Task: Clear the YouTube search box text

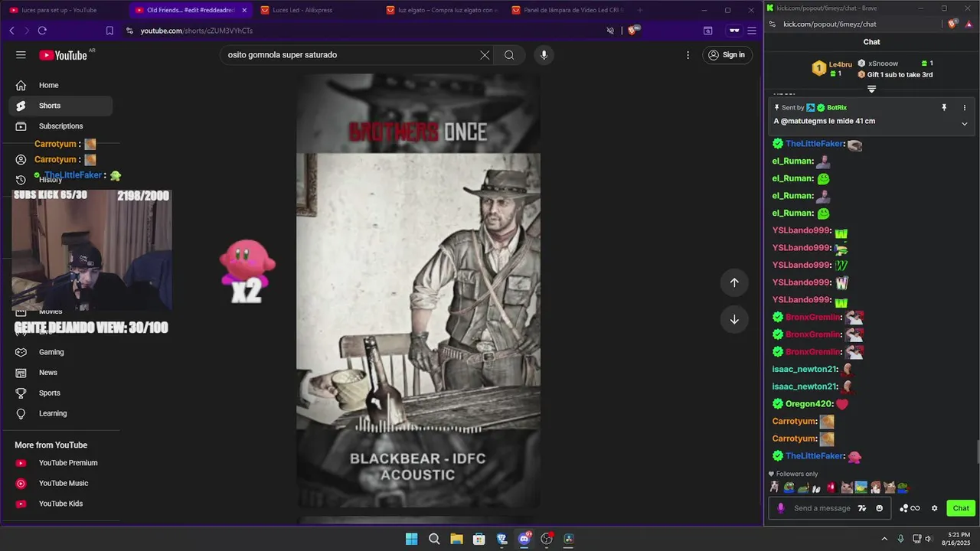Action: (485, 55)
